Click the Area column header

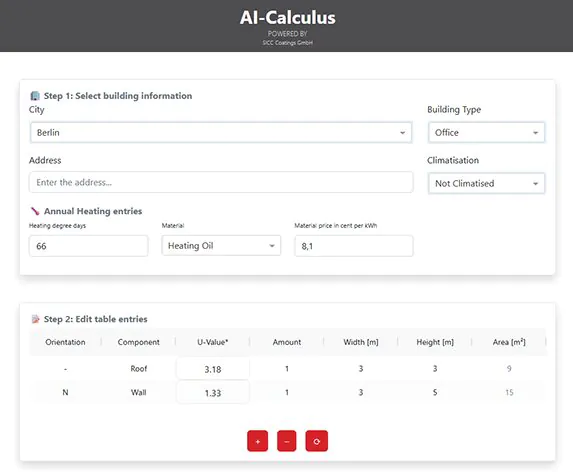509,342
